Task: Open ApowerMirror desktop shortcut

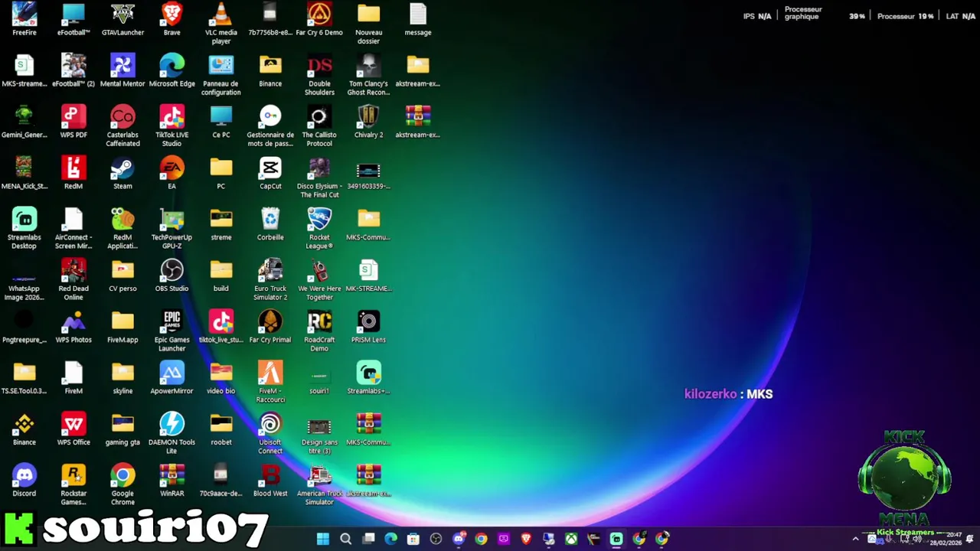Action: click(171, 379)
